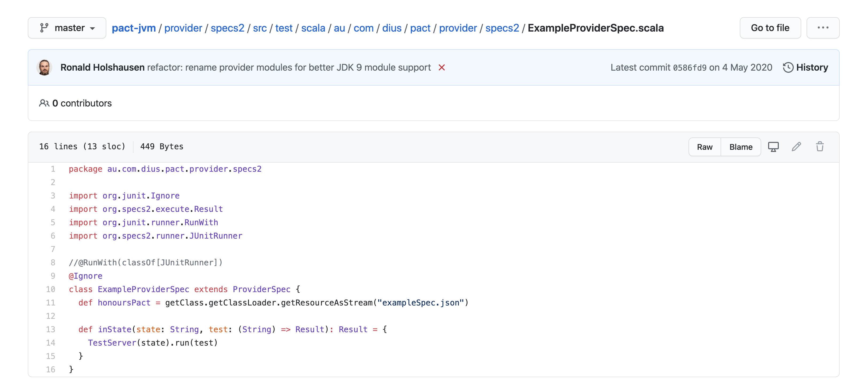
Task: View the Raw file contents
Action: coord(705,147)
